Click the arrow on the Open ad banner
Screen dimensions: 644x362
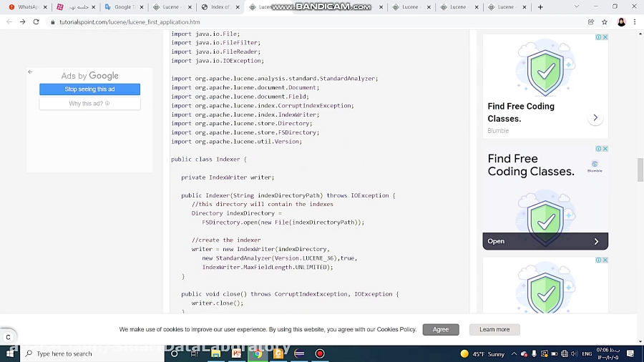[x=596, y=242]
